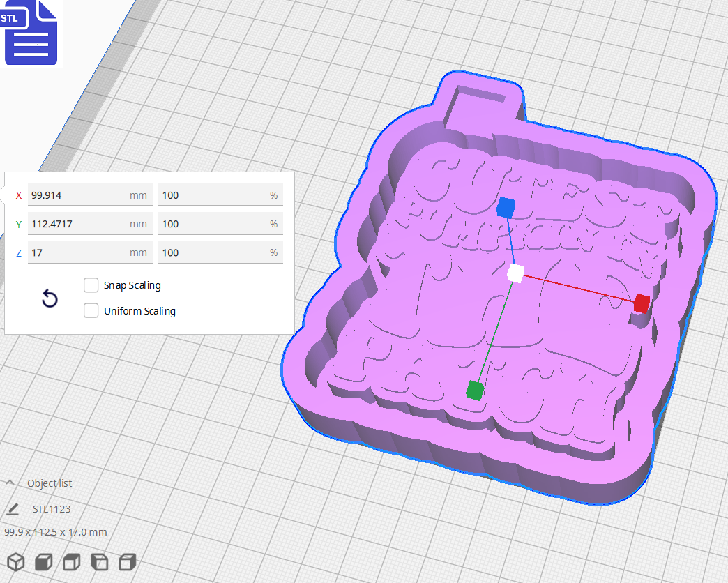Edit the Z height value of 17
Screen dimensions: 728x583
90,252
